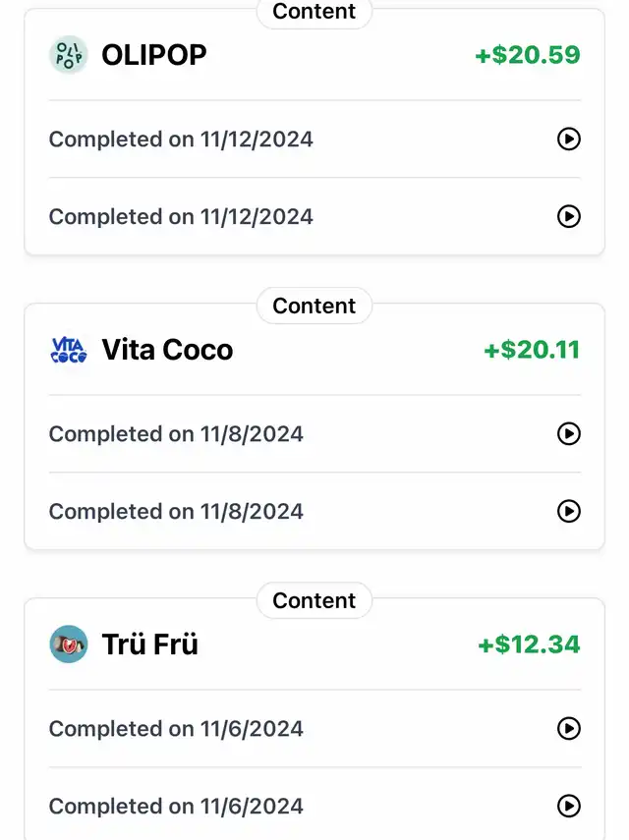Open second 'Completed on 11/8/2024' row text
The height and width of the screenshot is (840, 629).
pyautogui.click(x=176, y=512)
